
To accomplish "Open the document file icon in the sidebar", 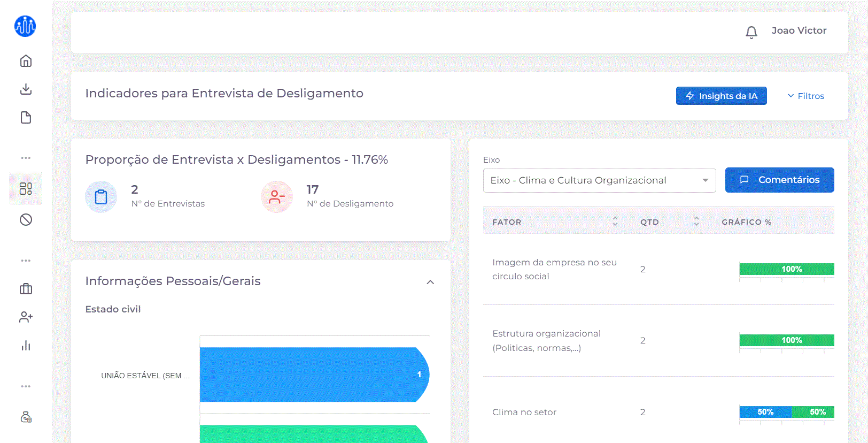I will point(26,118).
